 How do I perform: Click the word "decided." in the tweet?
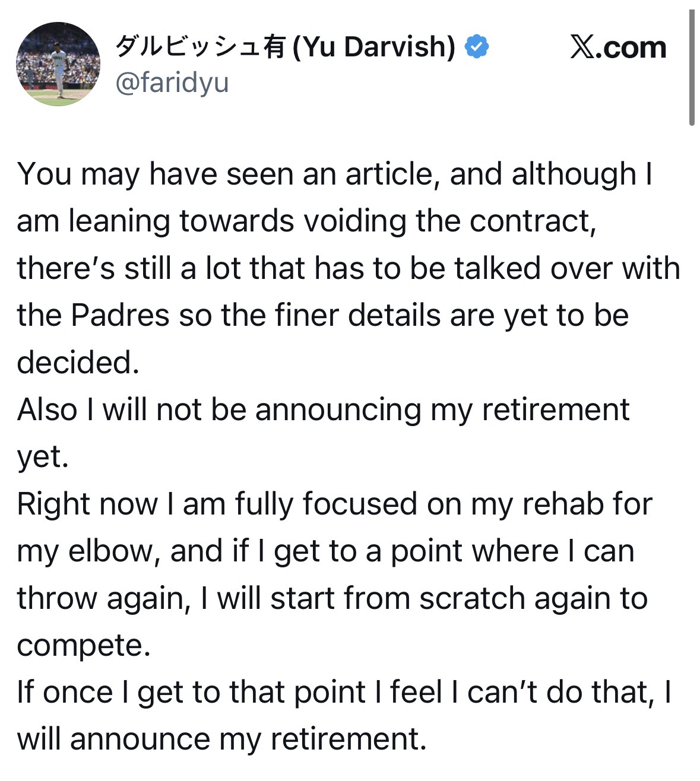tap(78, 362)
